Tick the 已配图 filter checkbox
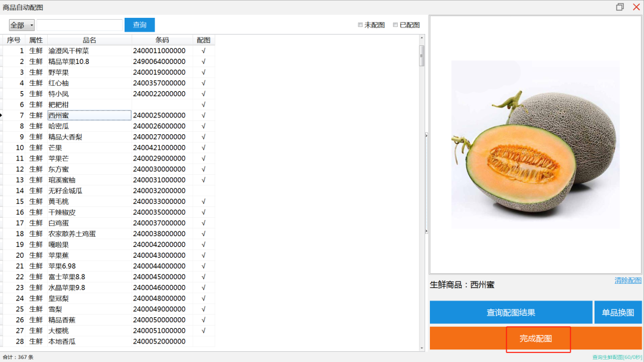 pyautogui.click(x=395, y=25)
